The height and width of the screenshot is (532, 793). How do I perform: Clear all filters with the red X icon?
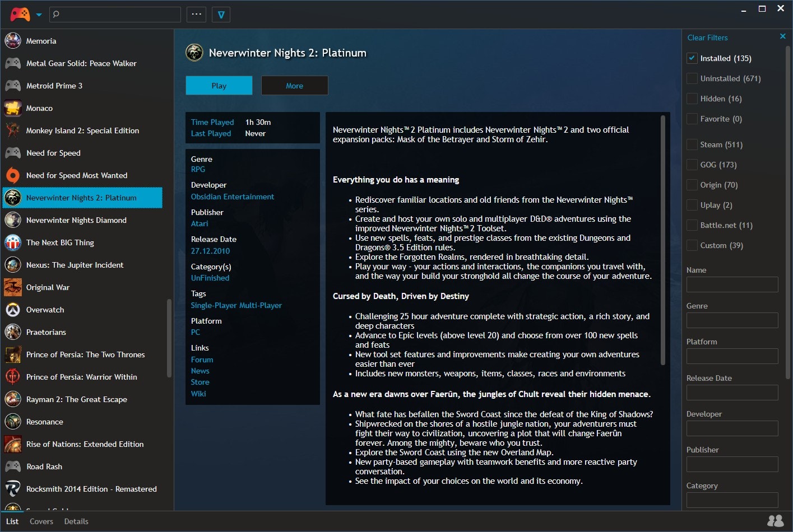coord(783,36)
